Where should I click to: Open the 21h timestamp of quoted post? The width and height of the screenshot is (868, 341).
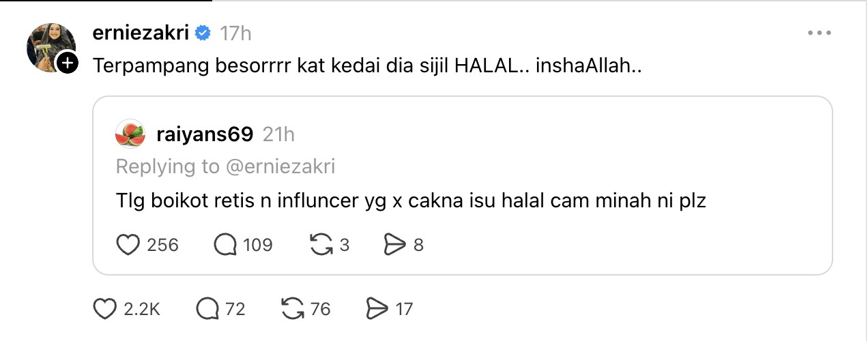[x=278, y=134]
